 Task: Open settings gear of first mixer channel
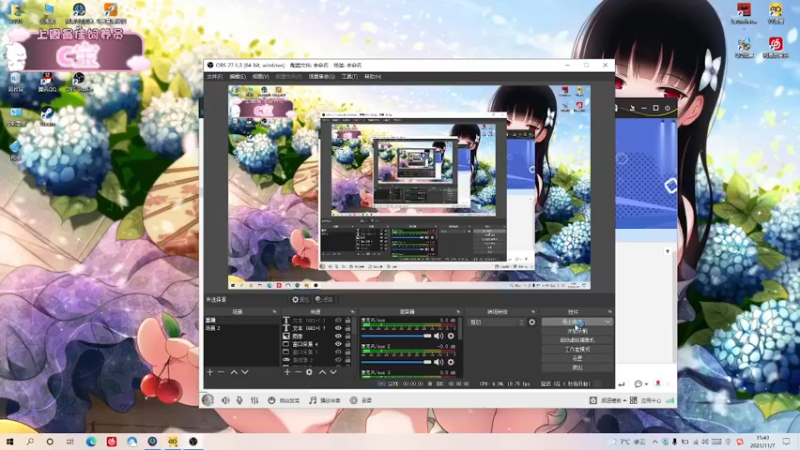tap(451, 336)
